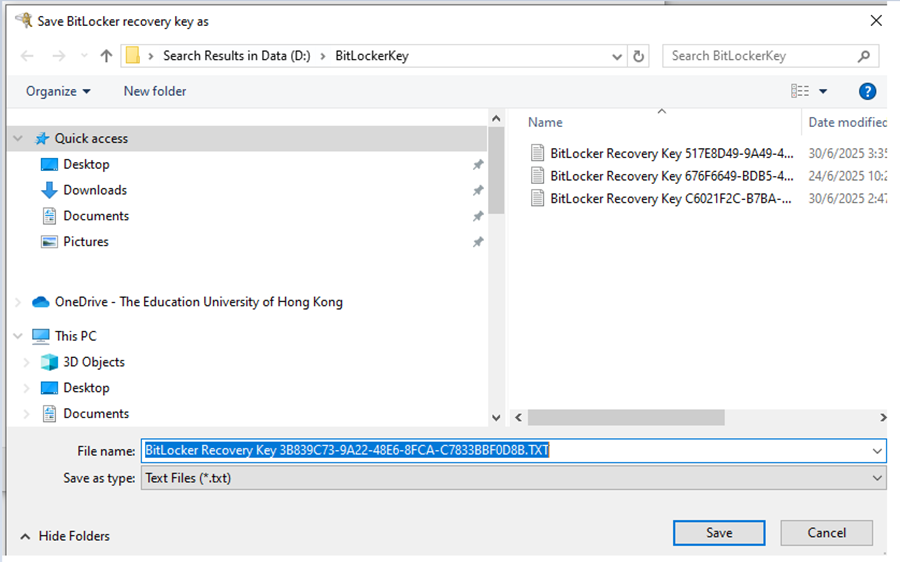Expand Documents under This PC
Image resolution: width=900 pixels, height=562 pixels.
point(26,414)
